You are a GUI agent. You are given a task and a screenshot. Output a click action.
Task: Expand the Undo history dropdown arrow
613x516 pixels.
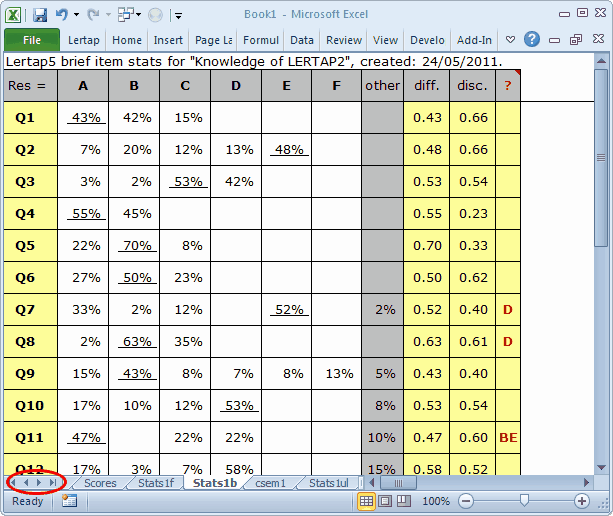tap(77, 15)
